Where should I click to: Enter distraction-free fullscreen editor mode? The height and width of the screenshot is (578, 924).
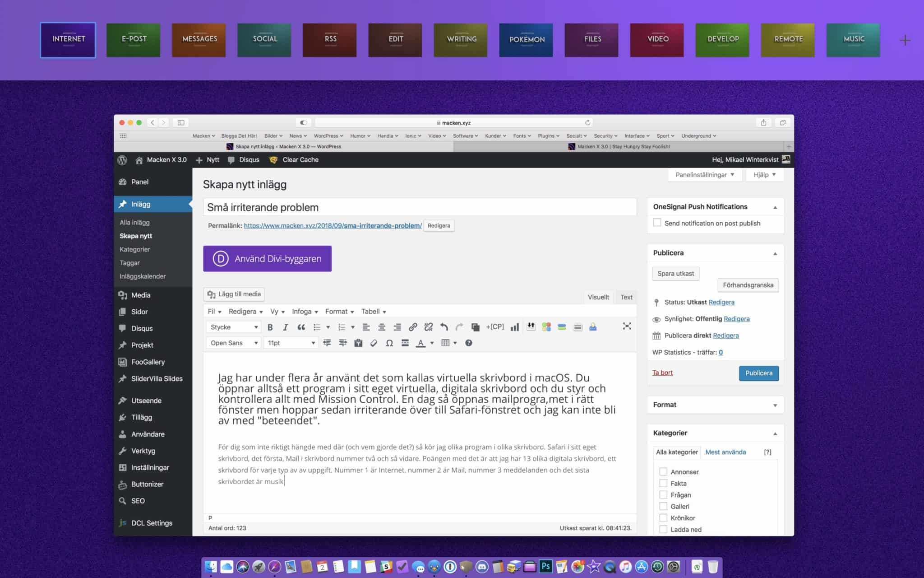(x=627, y=326)
